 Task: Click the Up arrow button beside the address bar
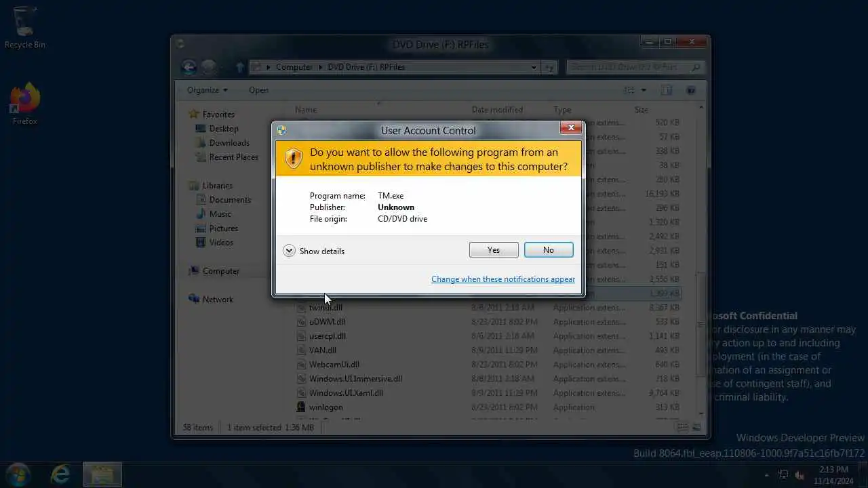pyautogui.click(x=239, y=67)
